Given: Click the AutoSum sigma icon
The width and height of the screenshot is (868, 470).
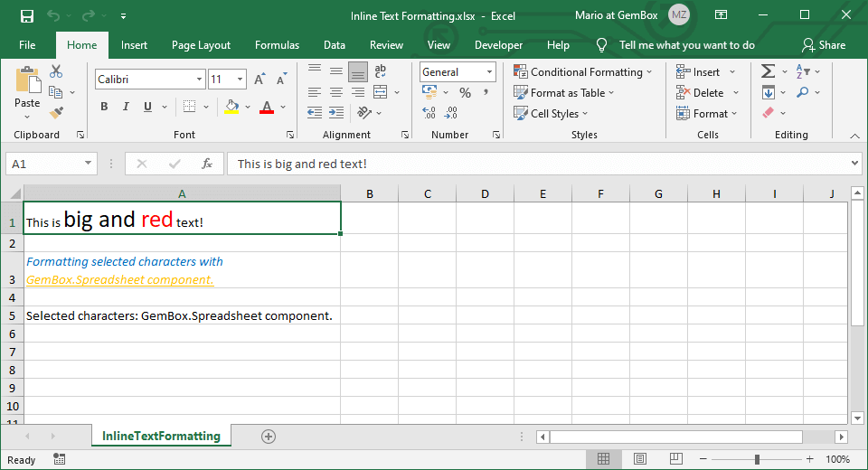Looking at the screenshot, I should (768, 71).
